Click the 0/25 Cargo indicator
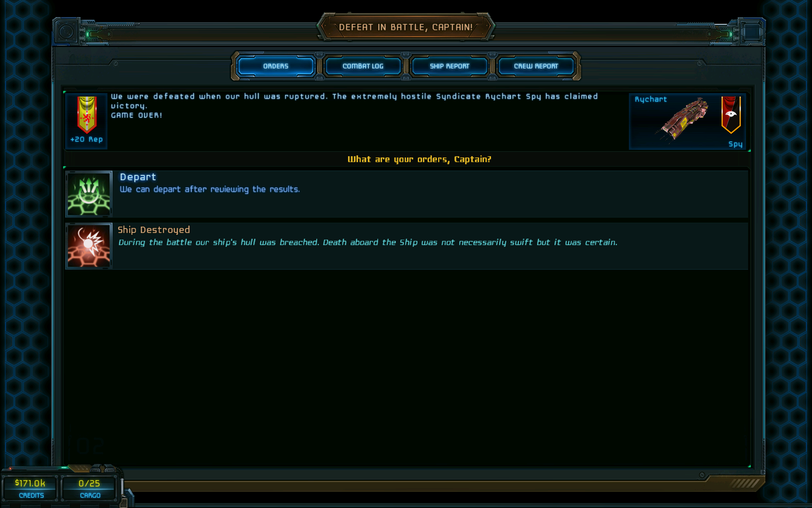 point(89,488)
